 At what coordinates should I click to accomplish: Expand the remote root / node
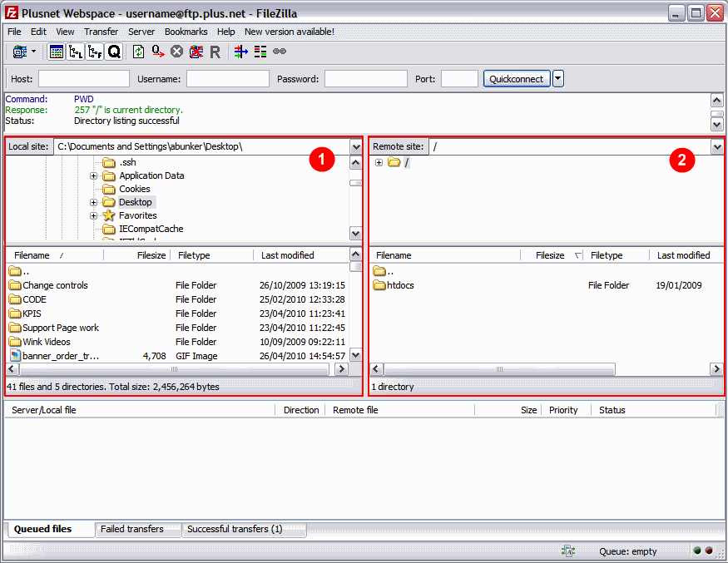[379, 162]
